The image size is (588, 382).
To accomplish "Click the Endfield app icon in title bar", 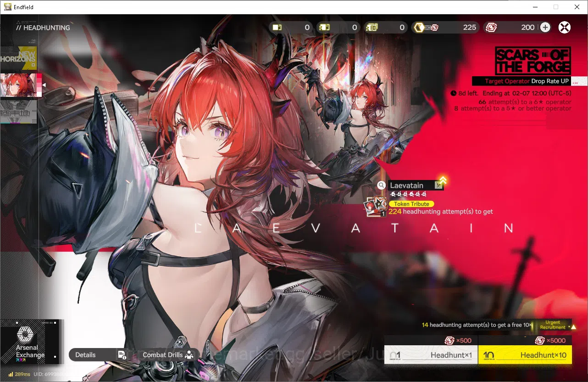I will [8, 7].
